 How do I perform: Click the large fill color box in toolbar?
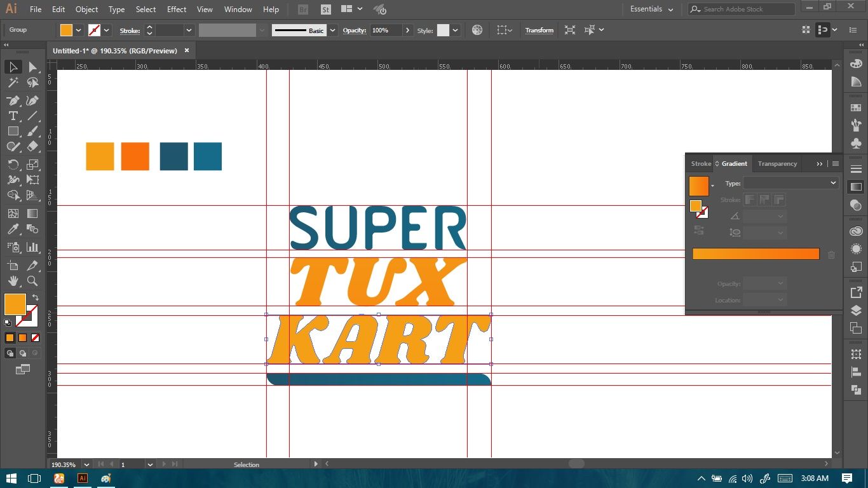(x=15, y=304)
